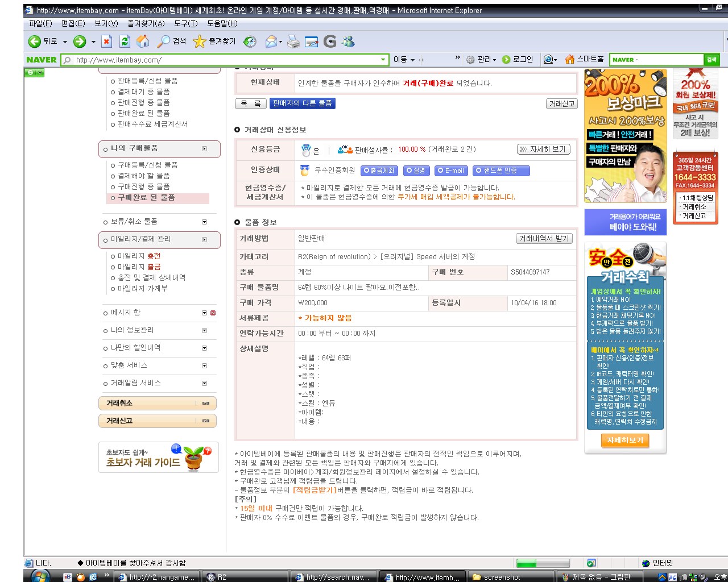The width and height of the screenshot is (728, 582).
Task: Click the 거래내역서 받기 button
Action: (544, 239)
